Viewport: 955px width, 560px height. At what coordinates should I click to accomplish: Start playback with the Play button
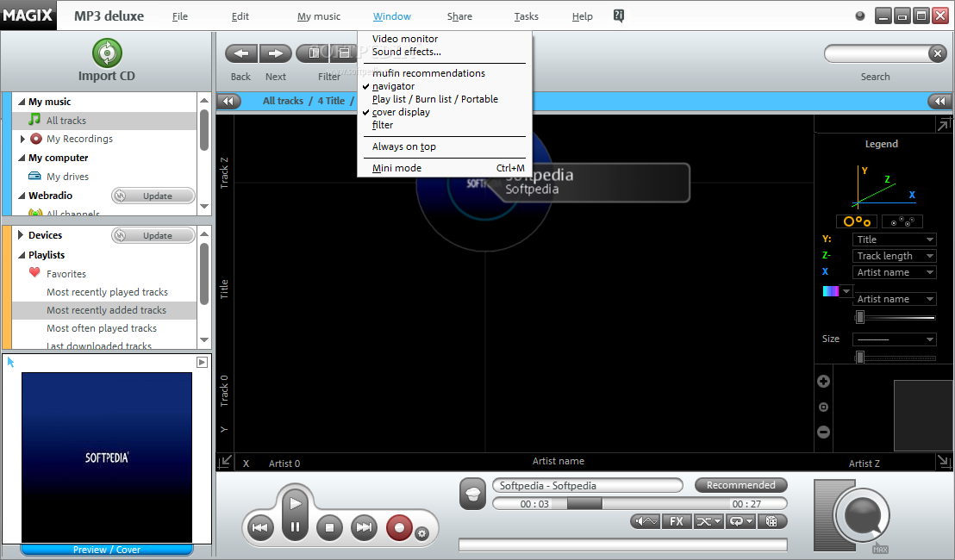pyautogui.click(x=296, y=503)
